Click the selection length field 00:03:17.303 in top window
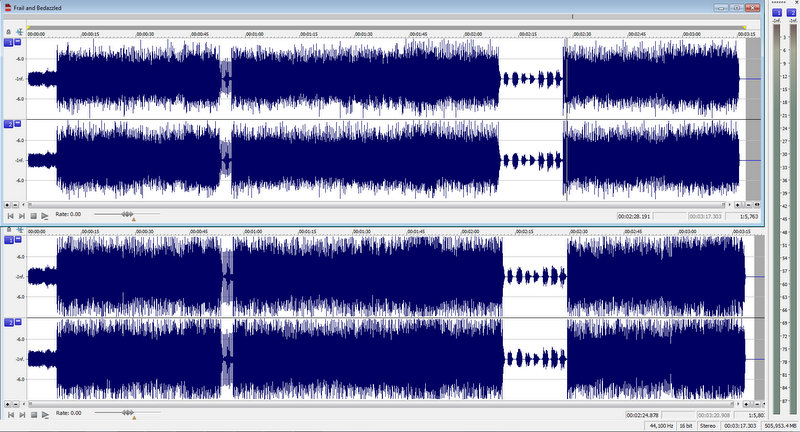 click(x=705, y=217)
